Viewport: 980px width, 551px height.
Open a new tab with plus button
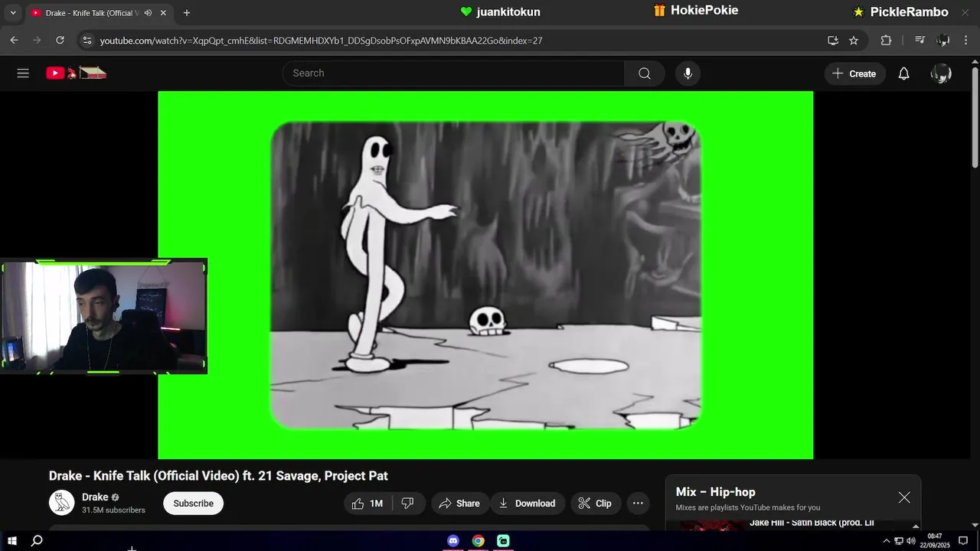point(187,13)
